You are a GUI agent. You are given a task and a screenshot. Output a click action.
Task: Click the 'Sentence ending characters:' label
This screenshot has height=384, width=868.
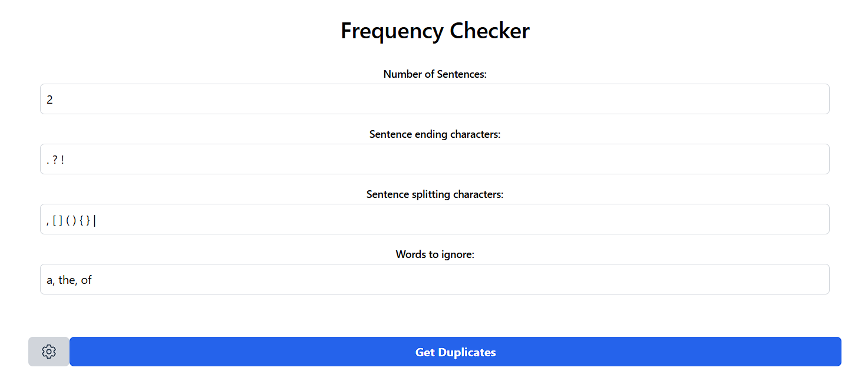[435, 134]
